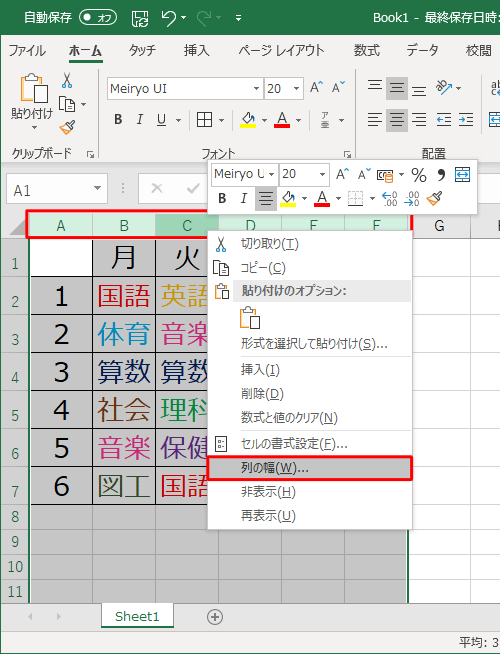Select 非表示(H) in the context menu
This screenshot has width=500, height=654.
(x=268, y=492)
